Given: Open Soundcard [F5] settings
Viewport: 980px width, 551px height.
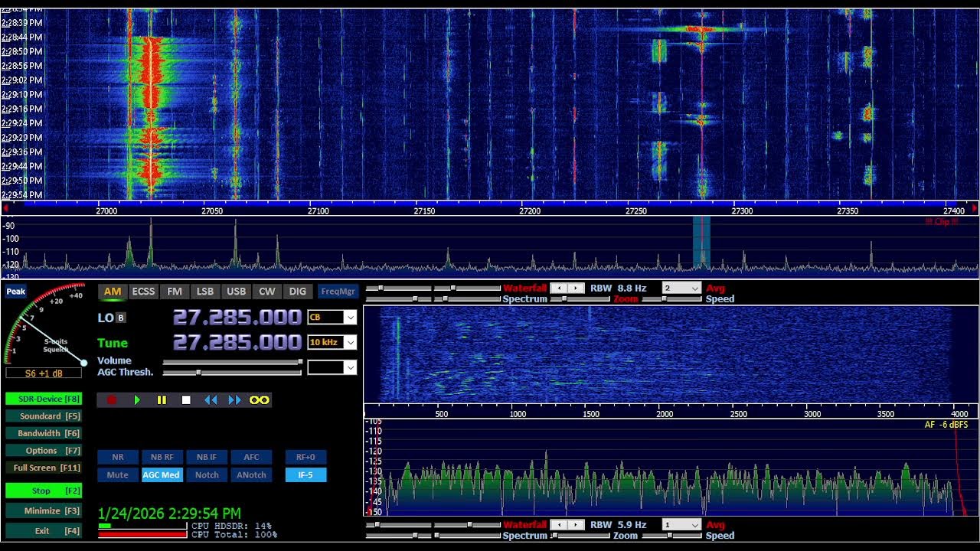Looking at the screenshot, I should tap(44, 416).
